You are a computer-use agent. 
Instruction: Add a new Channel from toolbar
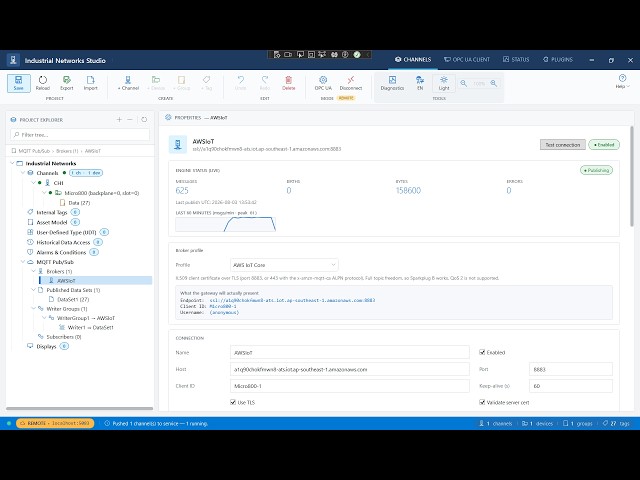click(128, 83)
